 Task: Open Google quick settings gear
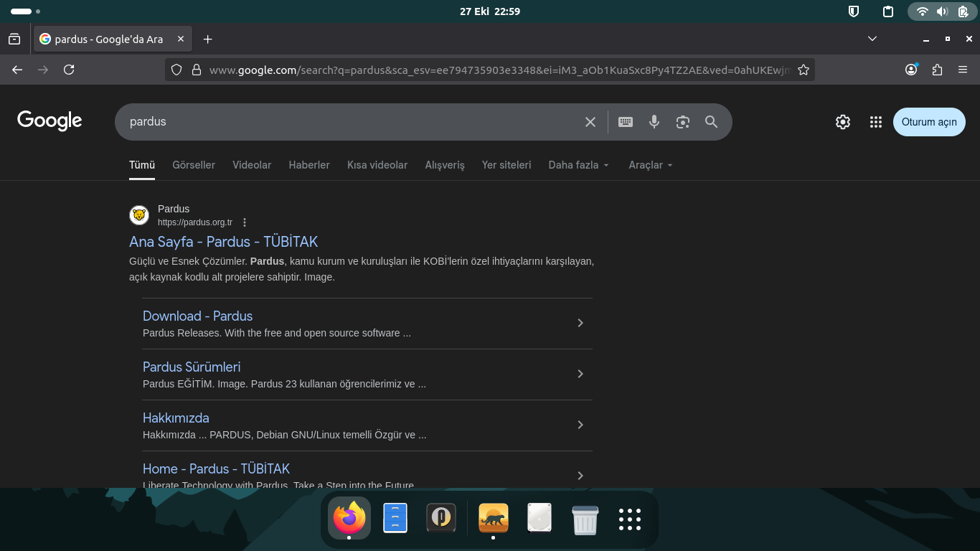843,122
